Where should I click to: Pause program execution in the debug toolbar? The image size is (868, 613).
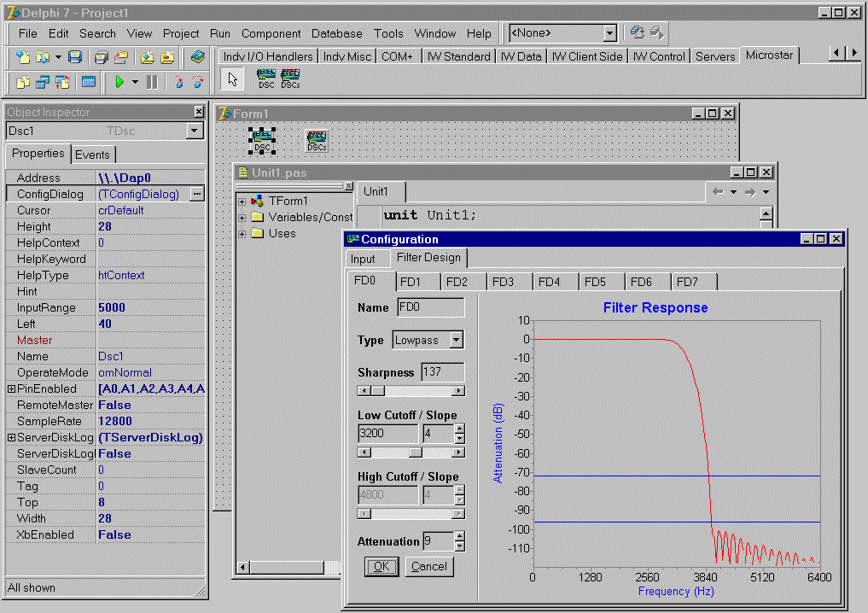point(151,80)
